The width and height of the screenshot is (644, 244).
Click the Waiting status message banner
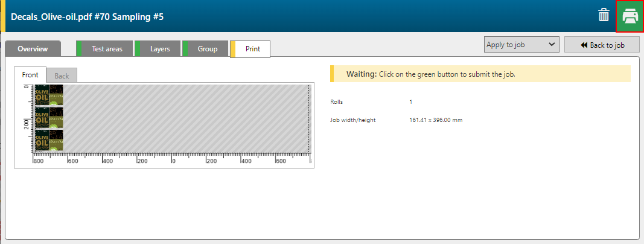click(480, 74)
